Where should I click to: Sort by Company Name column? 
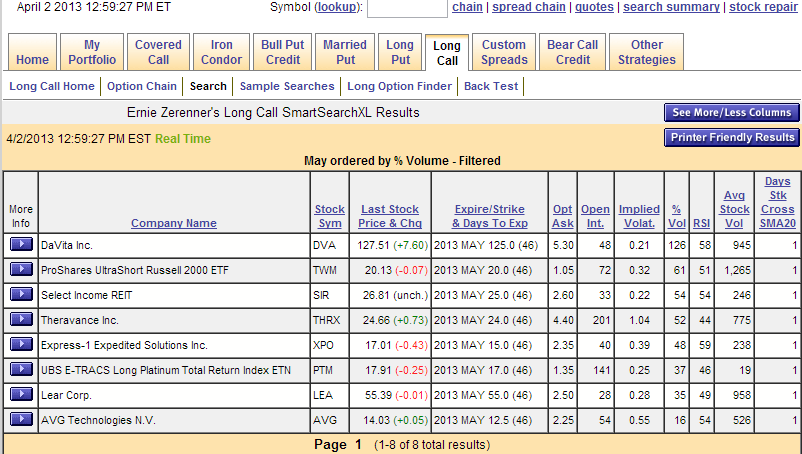[174, 223]
